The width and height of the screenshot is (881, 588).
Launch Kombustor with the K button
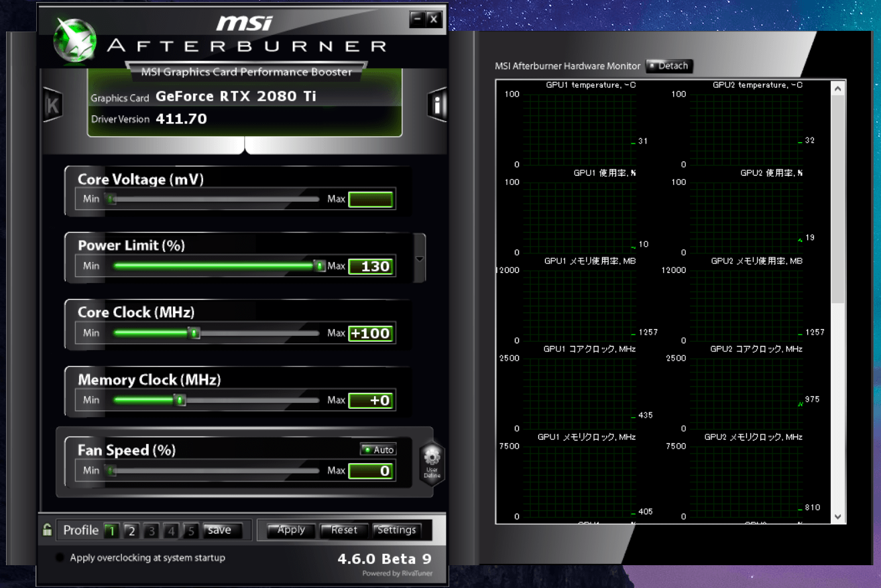pos(52,105)
